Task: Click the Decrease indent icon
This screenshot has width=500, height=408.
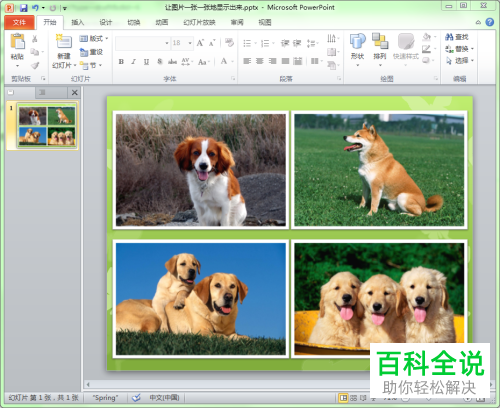Action: pyautogui.click(x=285, y=43)
